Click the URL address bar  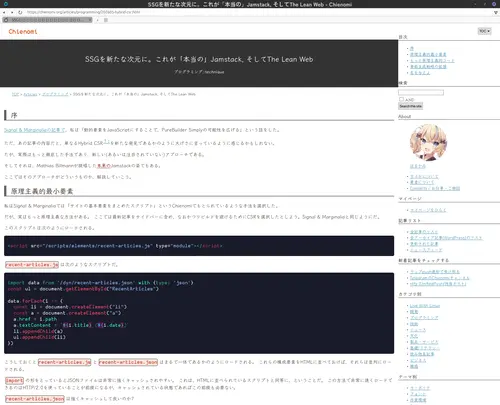tap(257, 12)
